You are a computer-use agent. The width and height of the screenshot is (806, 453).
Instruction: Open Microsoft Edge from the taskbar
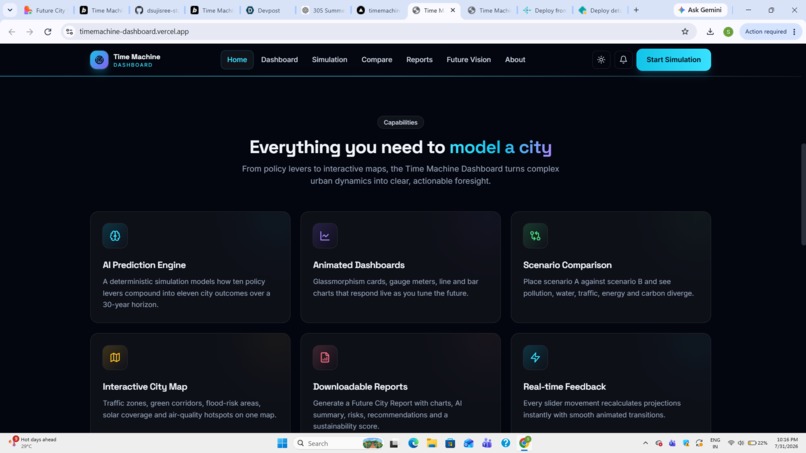coord(413,443)
